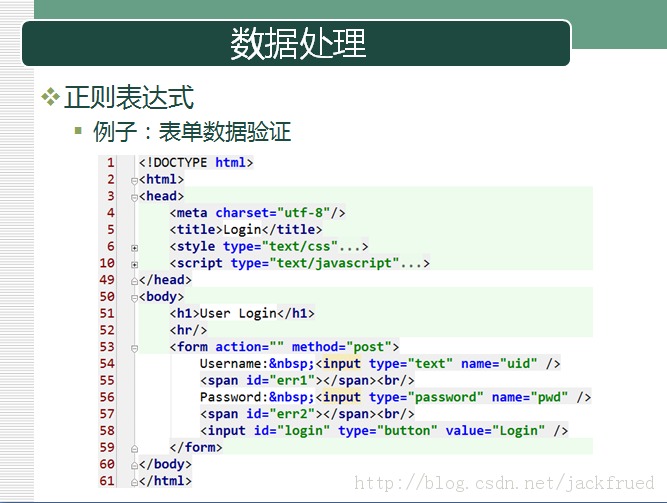Click fold end marker at </html> line 61
The height and width of the screenshot is (503, 667).
click(134, 482)
